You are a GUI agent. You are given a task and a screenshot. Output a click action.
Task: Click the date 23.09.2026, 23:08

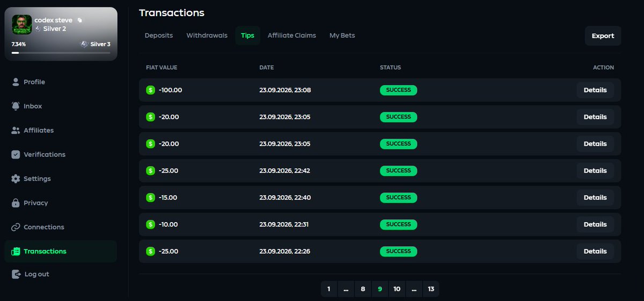(285, 90)
